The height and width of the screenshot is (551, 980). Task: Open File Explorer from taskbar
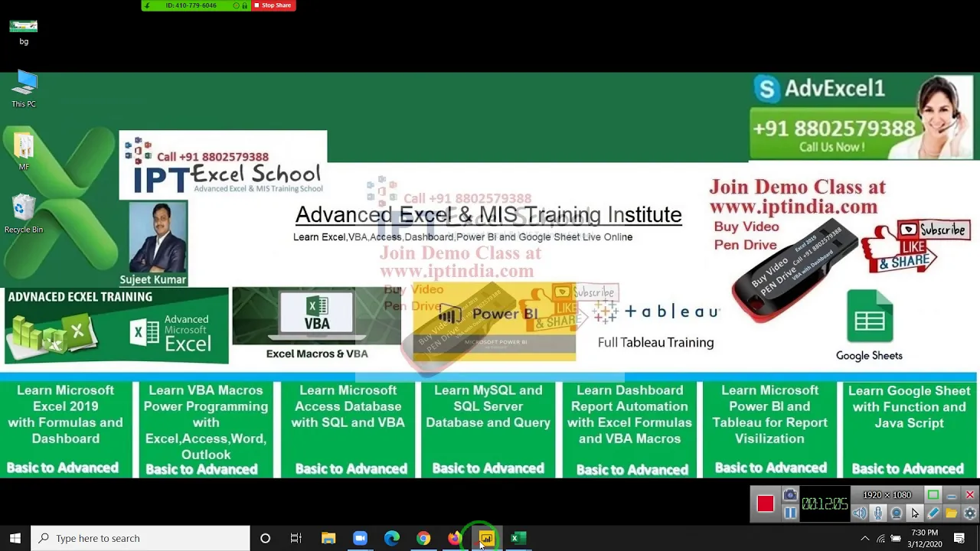click(x=328, y=538)
